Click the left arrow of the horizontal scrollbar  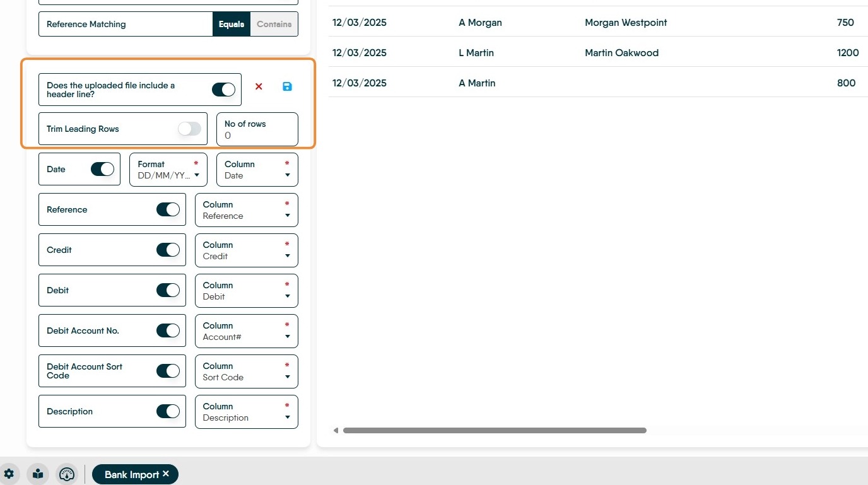pyautogui.click(x=336, y=431)
